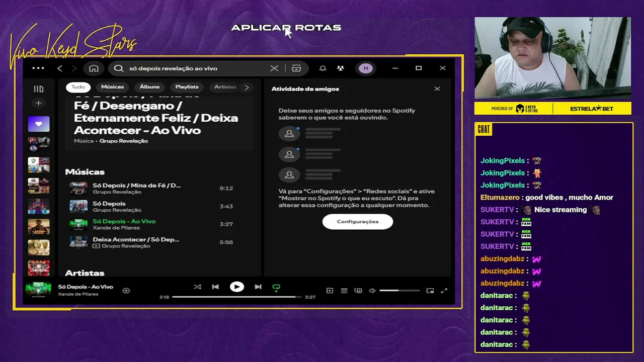This screenshot has width=644, height=362.
Task: Show more filter chips with the chevron
Action: click(247, 87)
